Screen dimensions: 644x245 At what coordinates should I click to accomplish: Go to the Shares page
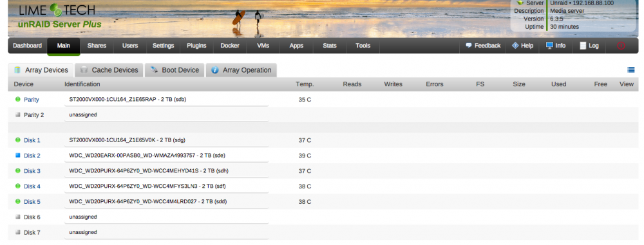(97, 46)
